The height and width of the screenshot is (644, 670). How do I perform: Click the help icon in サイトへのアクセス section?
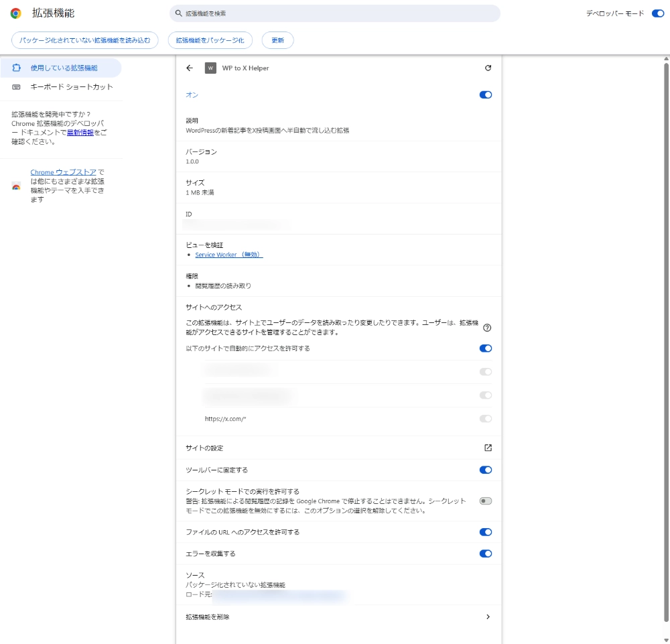click(487, 328)
